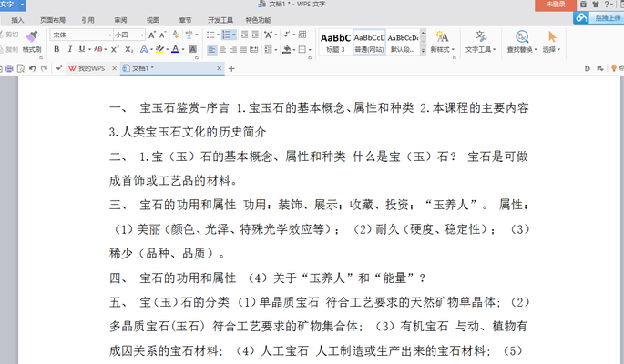Redo the last action
The image size is (624, 364).
tap(44, 68)
